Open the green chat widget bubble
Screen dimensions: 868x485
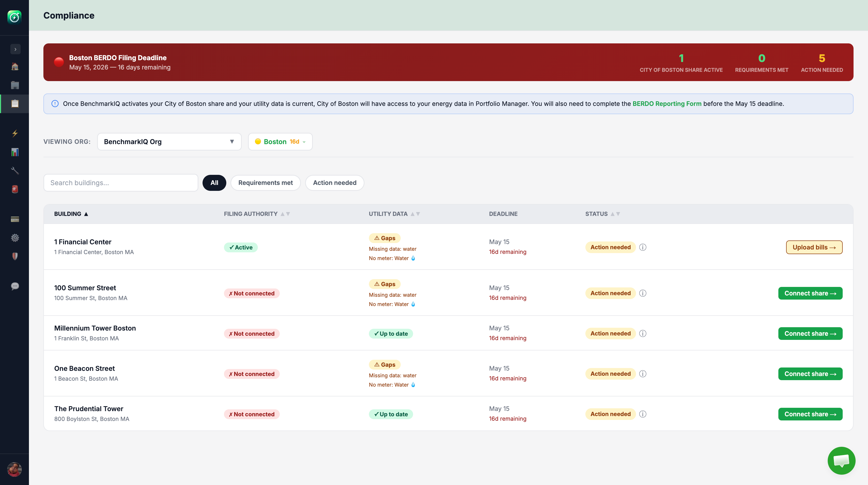pos(841,460)
